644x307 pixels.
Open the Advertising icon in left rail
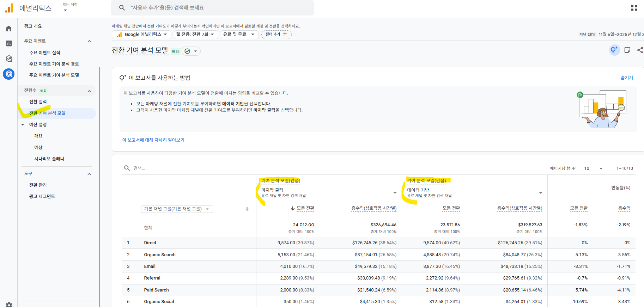point(9,74)
